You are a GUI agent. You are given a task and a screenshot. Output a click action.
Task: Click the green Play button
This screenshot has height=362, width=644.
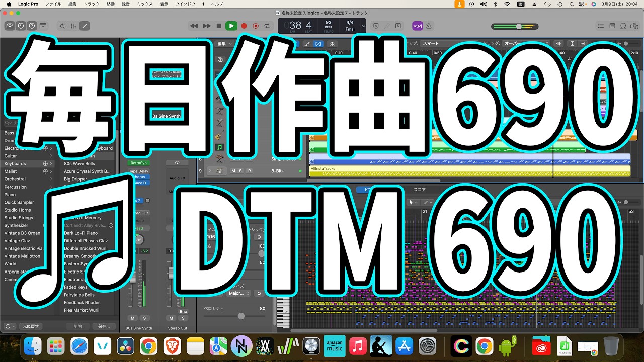(x=231, y=26)
